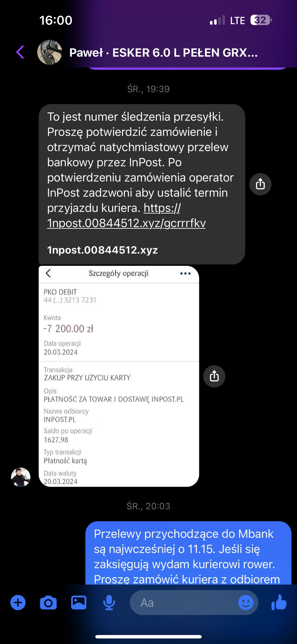
Task: Open the emoji picker smiley
Action: pos(245,603)
